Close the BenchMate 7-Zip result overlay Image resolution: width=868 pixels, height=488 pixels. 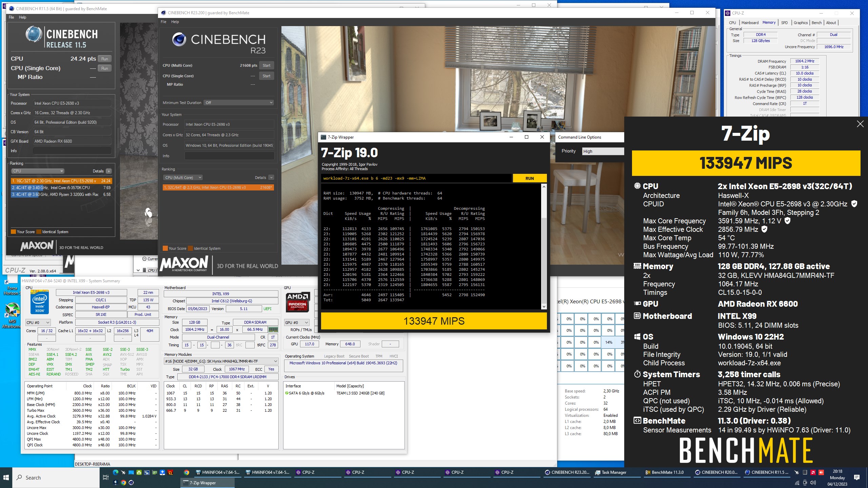(x=860, y=124)
